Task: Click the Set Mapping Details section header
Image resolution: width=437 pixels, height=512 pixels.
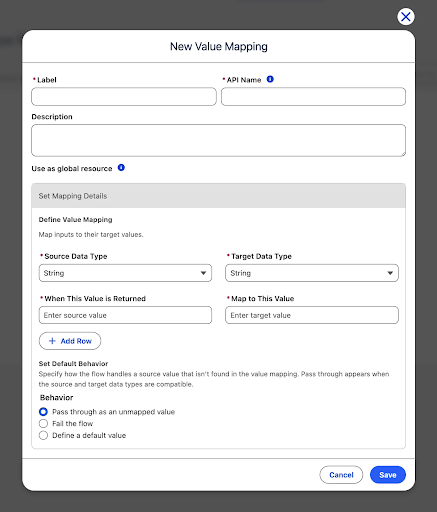Action: (x=219, y=196)
